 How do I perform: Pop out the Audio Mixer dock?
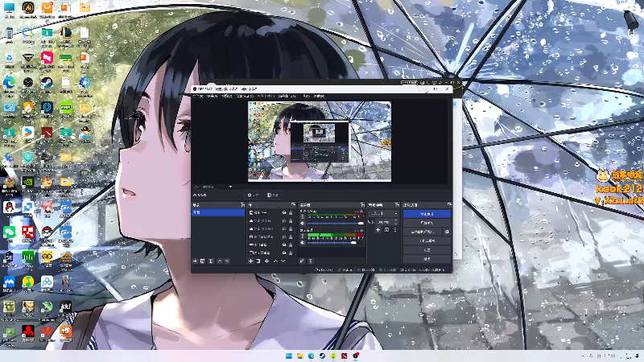point(362,204)
